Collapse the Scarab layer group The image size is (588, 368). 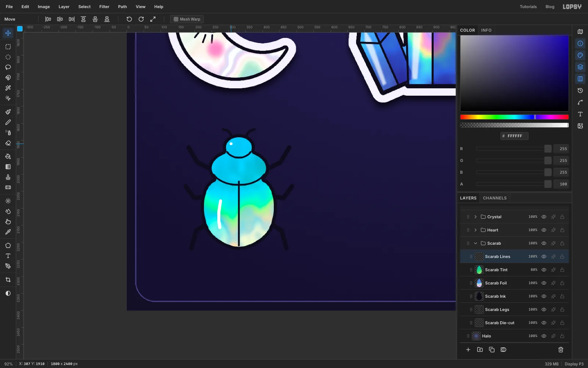[476, 243]
